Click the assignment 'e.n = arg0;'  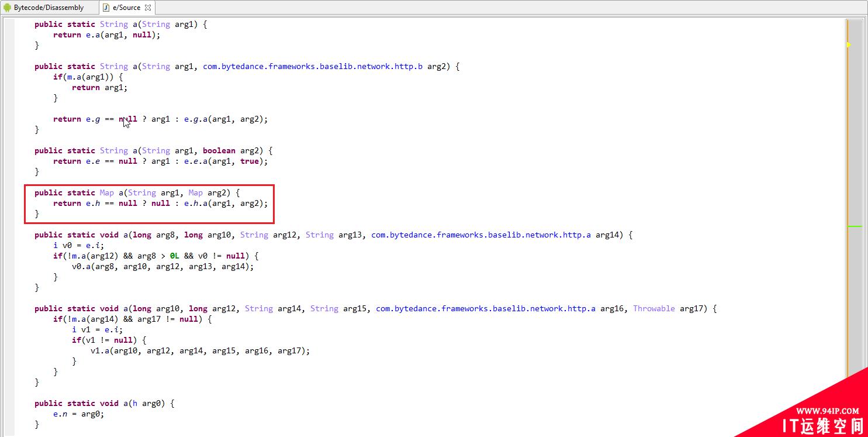[78, 414]
